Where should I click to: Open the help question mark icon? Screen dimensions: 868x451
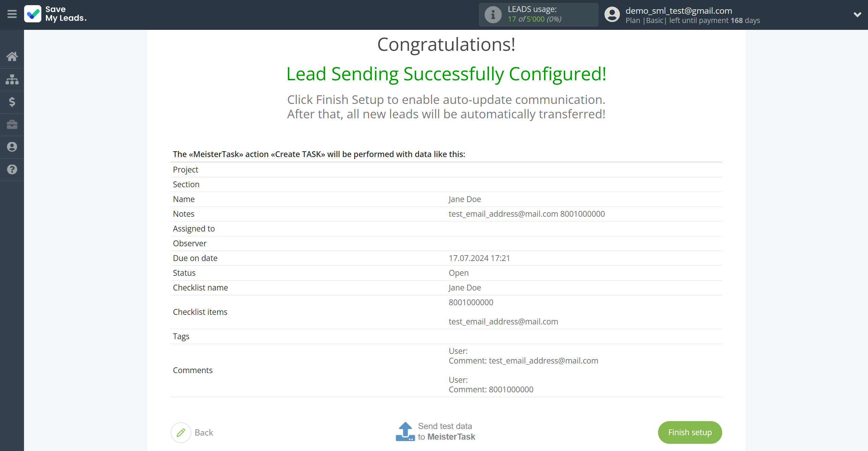12,169
